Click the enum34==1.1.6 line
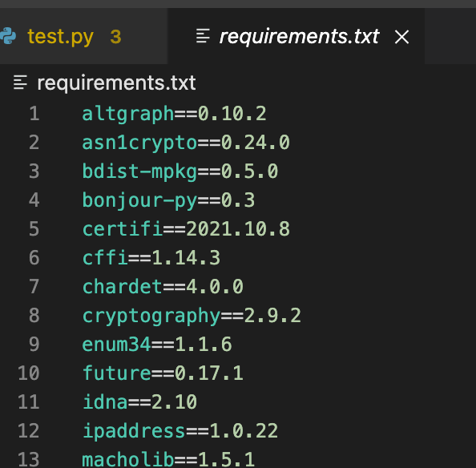This screenshot has height=468, width=476. (x=157, y=345)
